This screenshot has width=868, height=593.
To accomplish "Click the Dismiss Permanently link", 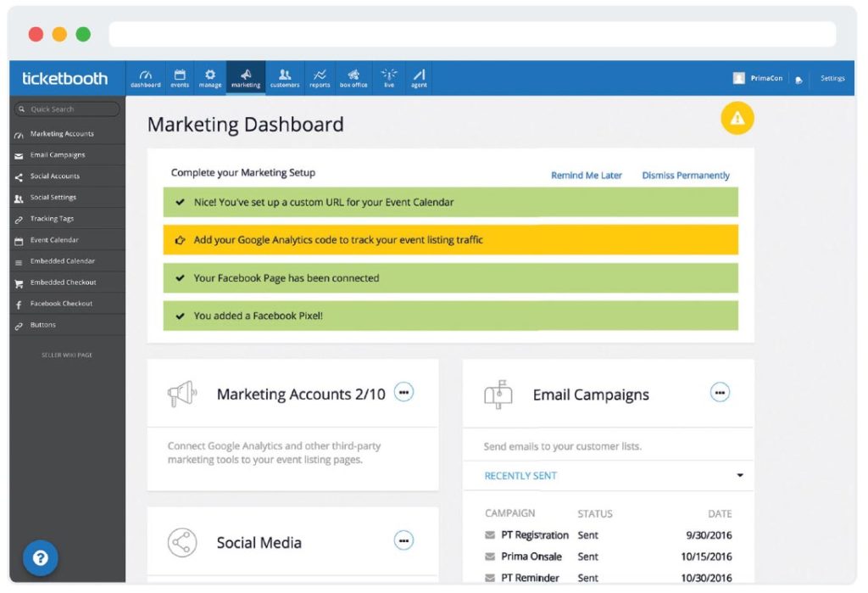I will point(685,176).
